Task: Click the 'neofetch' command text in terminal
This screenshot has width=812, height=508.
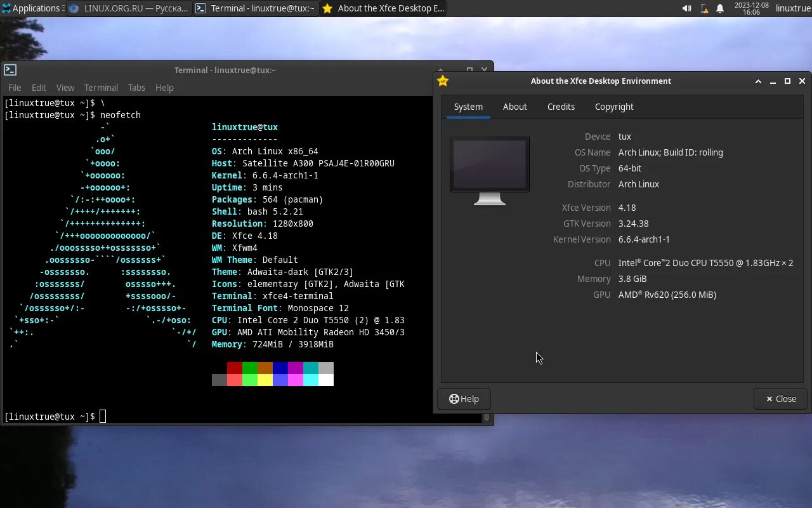Action: pyautogui.click(x=121, y=115)
